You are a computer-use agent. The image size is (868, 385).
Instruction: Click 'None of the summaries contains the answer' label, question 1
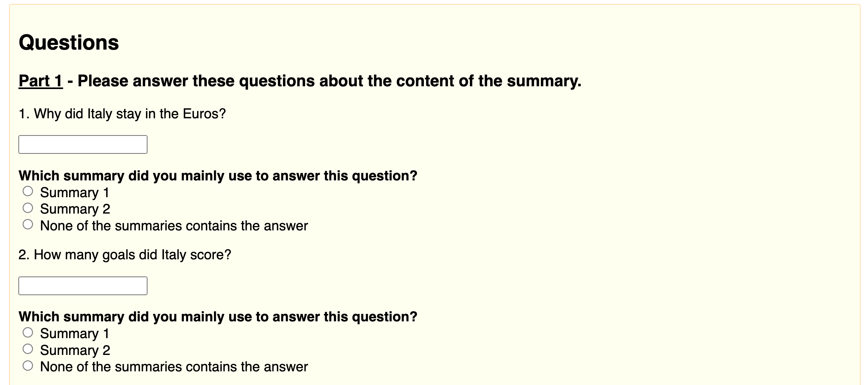click(174, 226)
